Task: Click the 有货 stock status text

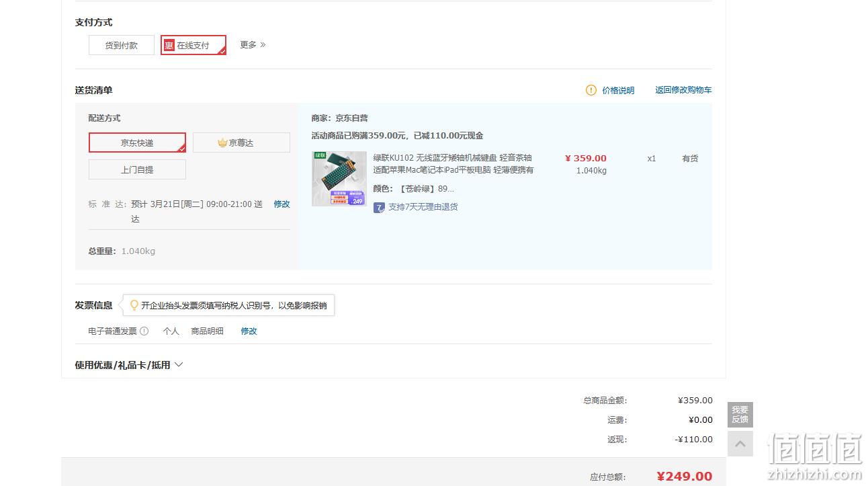Action: coord(690,159)
